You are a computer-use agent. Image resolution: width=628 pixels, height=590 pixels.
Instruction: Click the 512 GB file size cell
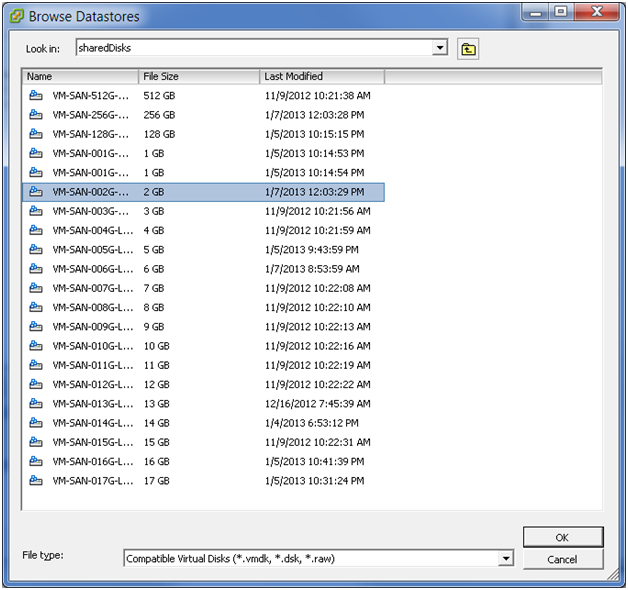click(159, 96)
